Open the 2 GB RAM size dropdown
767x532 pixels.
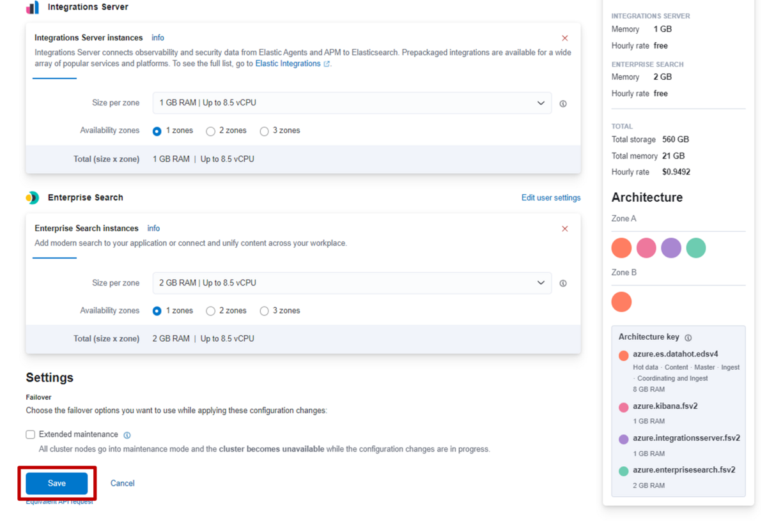pos(352,283)
